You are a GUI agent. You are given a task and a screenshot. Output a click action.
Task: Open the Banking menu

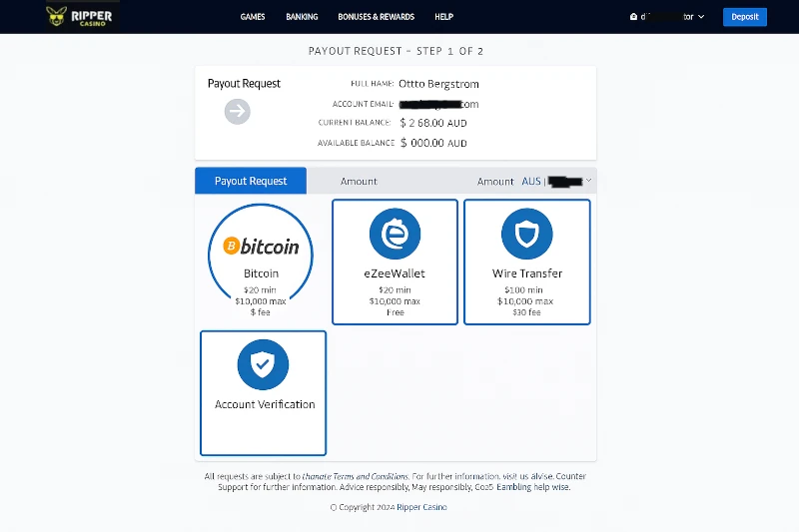302,17
